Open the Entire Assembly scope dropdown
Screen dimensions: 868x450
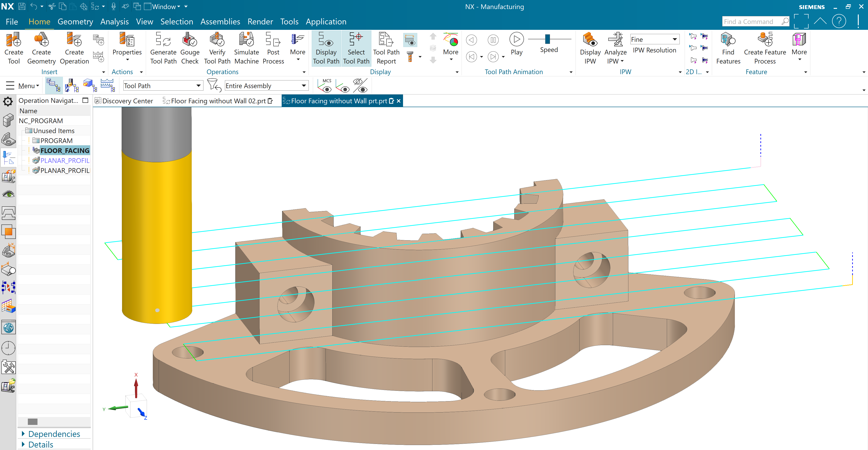tap(304, 86)
